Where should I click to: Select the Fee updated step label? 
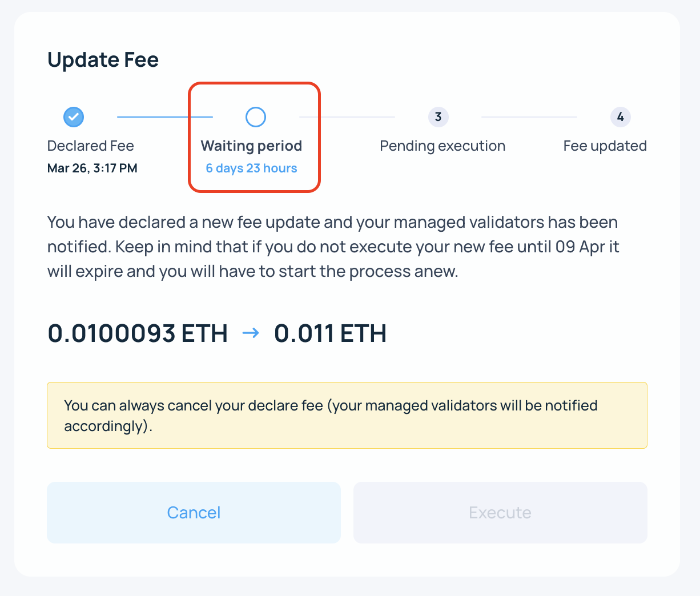[605, 146]
